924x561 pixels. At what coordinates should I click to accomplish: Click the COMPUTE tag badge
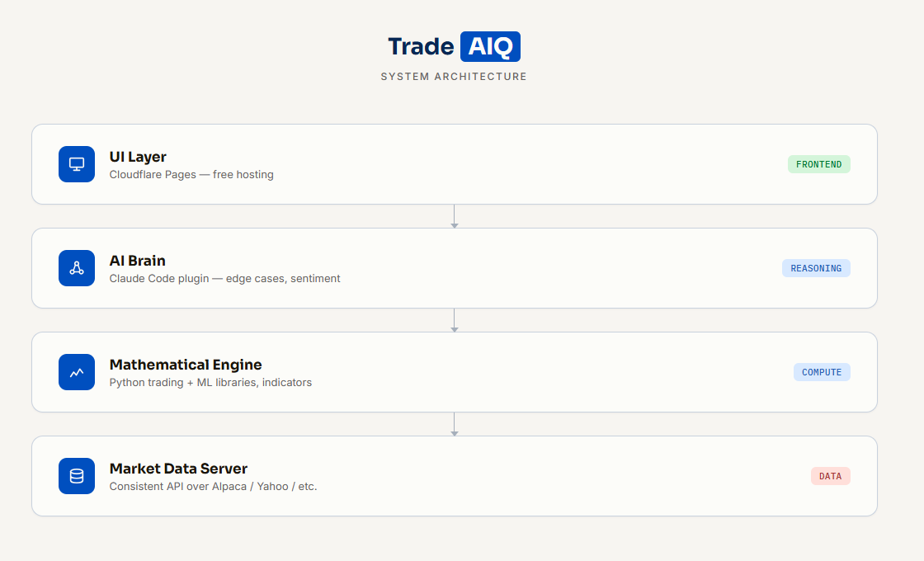click(x=822, y=372)
